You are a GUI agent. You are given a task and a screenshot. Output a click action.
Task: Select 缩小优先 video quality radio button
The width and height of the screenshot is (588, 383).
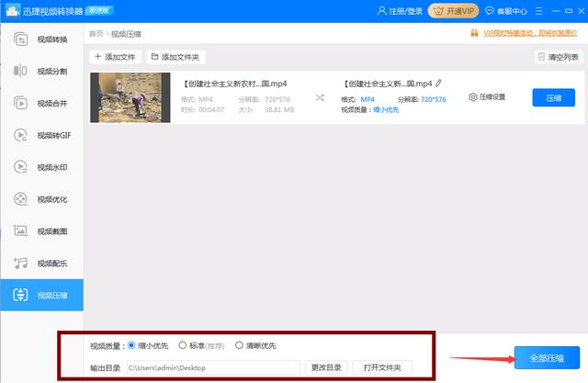tap(132, 345)
